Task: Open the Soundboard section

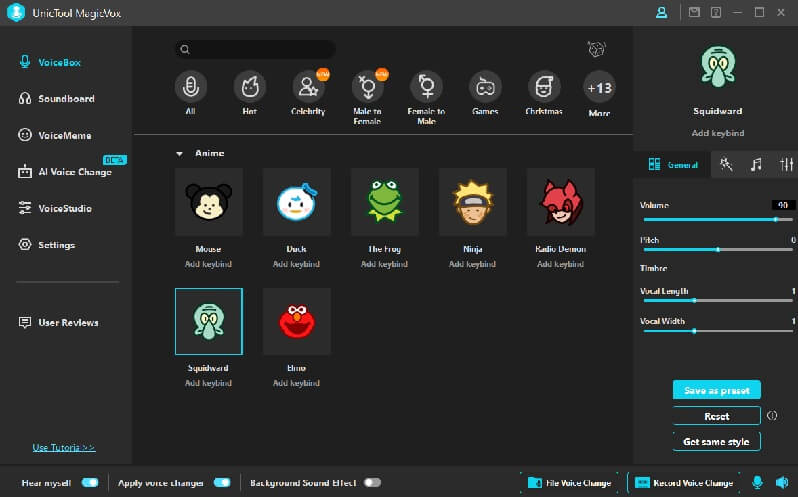Action: click(x=66, y=98)
